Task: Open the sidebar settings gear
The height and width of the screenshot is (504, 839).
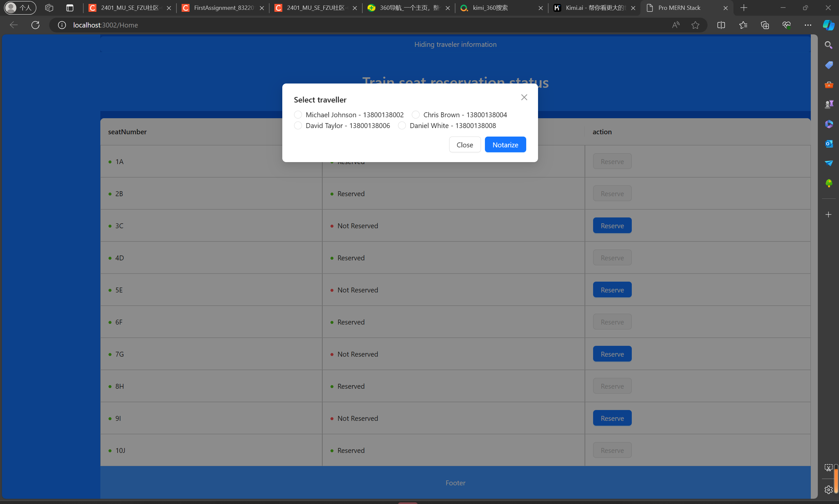Action: pos(829,489)
